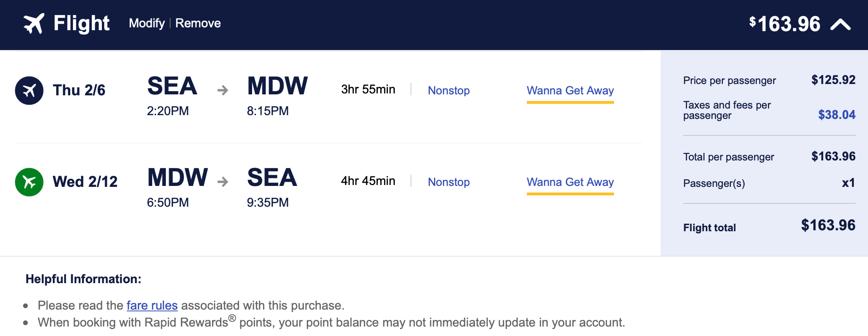
Task: Click the green returning flight circle icon
Action: (29, 182)
